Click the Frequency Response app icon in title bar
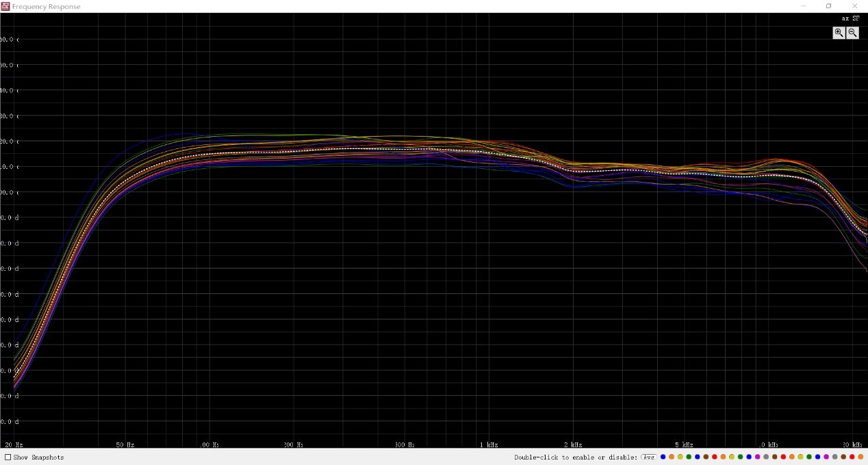This screenshot has width=868, height=465. pos(5,6)
